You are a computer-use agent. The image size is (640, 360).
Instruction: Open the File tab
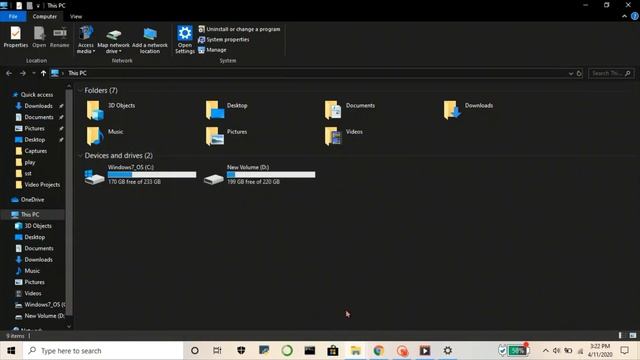13,16
